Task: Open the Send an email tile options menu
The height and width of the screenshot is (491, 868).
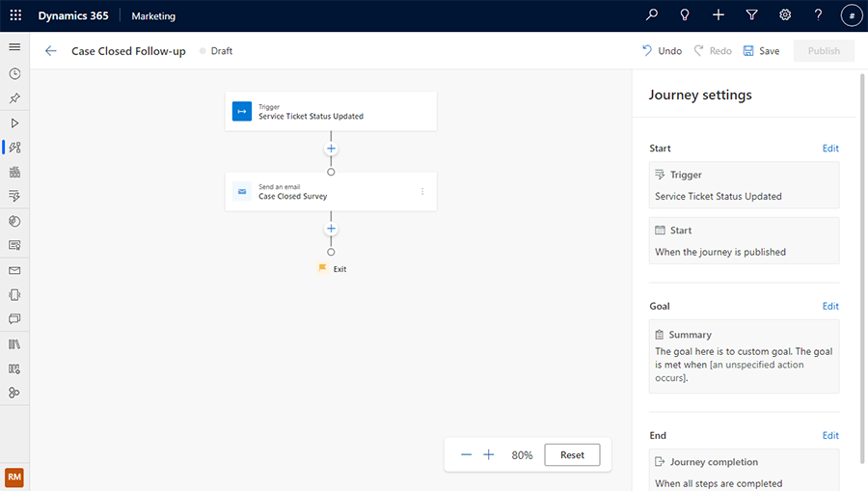Action: point(422,192)
